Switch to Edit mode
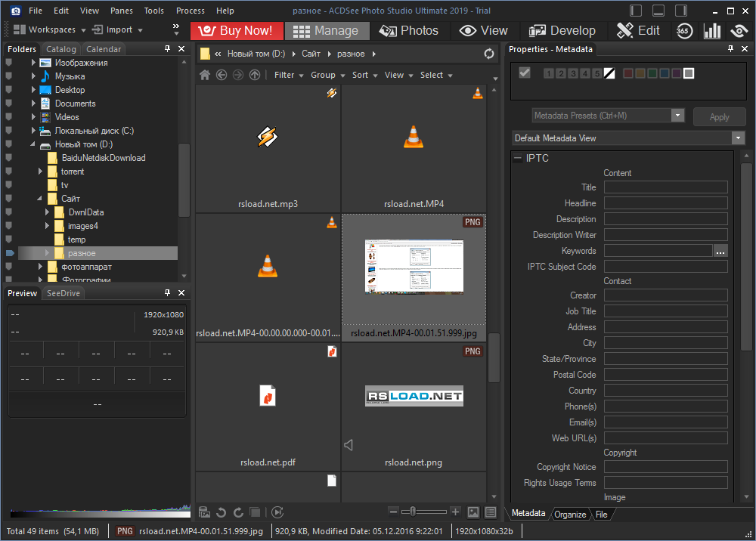The width and height of the screenshot is (756, 541). click(x=638, y=31)
